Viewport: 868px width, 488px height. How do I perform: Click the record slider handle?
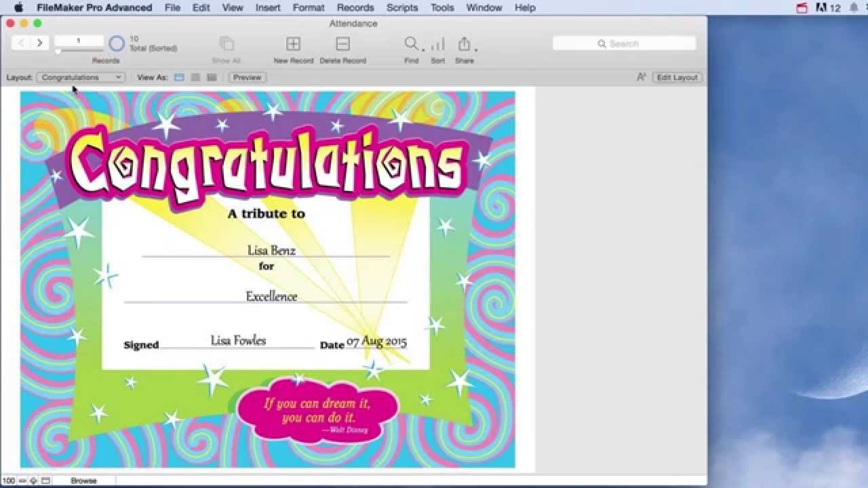(x=58, y=52)
